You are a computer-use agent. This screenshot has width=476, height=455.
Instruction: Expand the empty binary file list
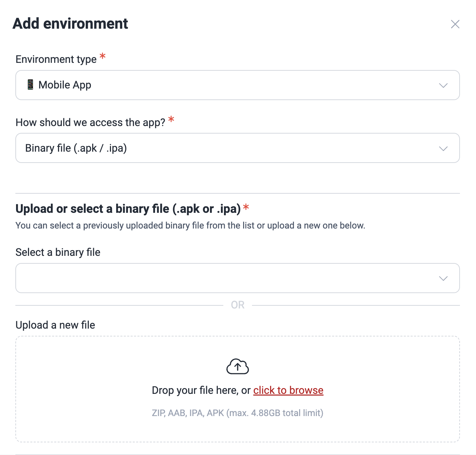[x=443, y=278]
